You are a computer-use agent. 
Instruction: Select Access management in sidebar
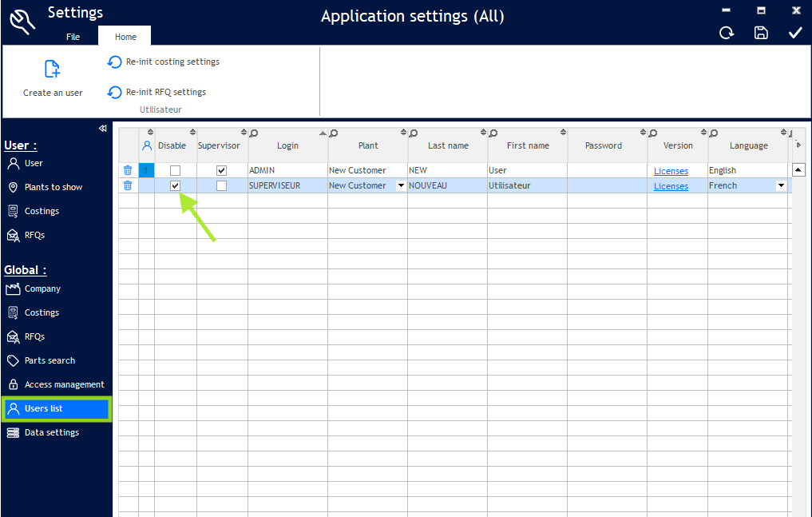[64, 384]
